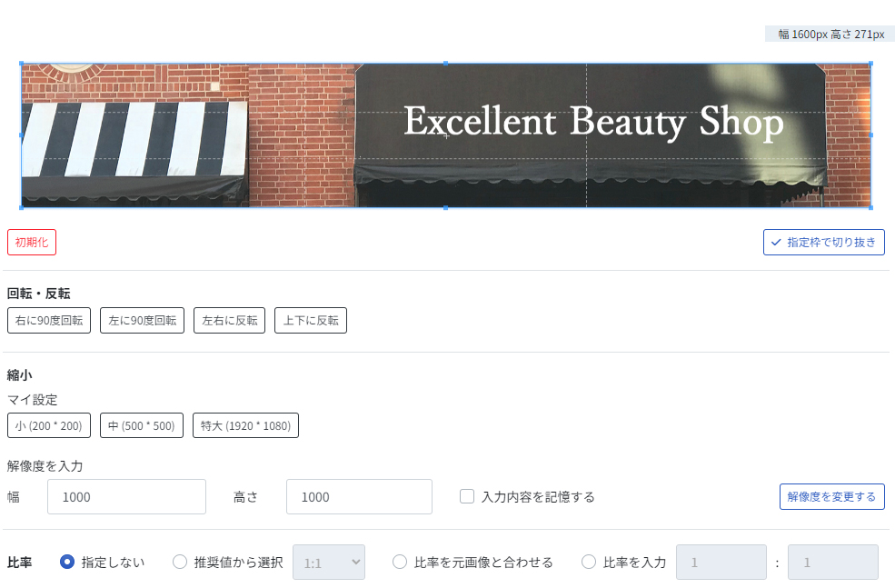This screenshot has width=895, height=588.
Task: Select 指定しない ratio radio option
Action: 67,562
